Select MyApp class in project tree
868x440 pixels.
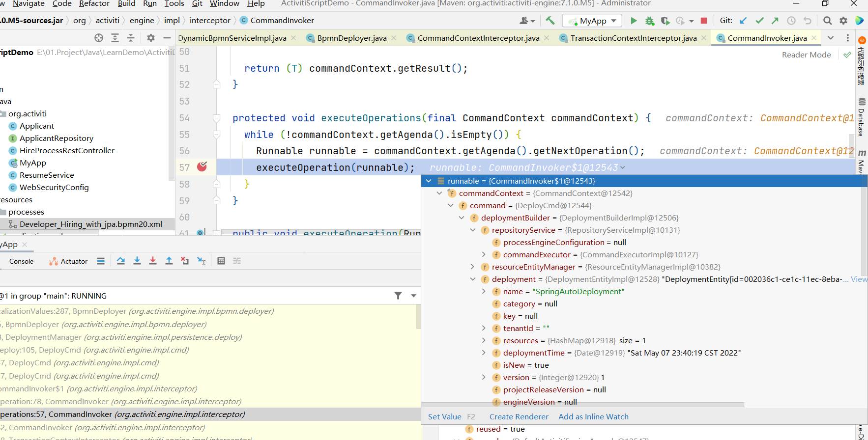coord(33,163)
